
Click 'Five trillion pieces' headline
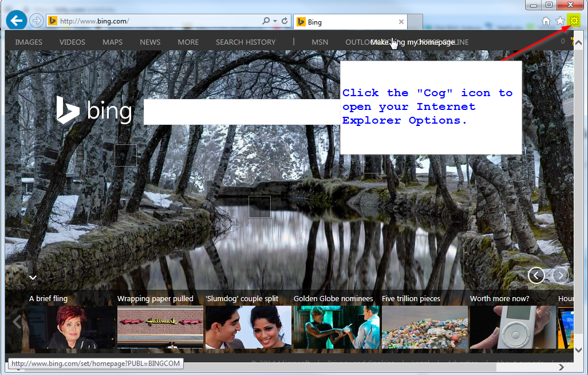[x=411, y=298]
